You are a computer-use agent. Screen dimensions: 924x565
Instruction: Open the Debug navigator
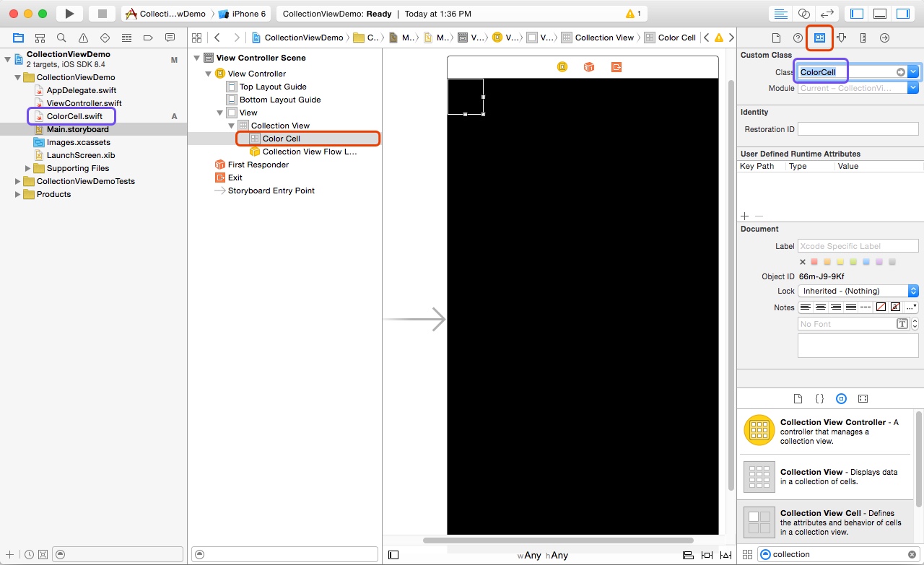click(127, 38)
